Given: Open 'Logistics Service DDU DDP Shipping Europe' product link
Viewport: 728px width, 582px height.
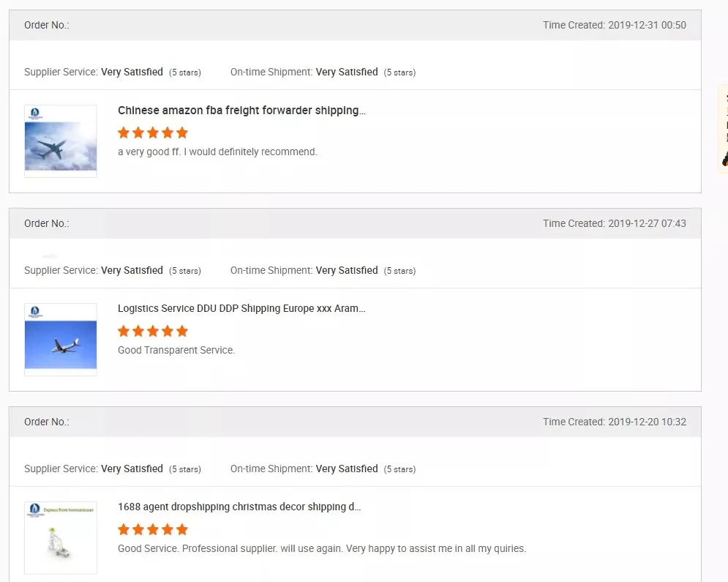Looking at the screenshot, I should tap(241, 308).
